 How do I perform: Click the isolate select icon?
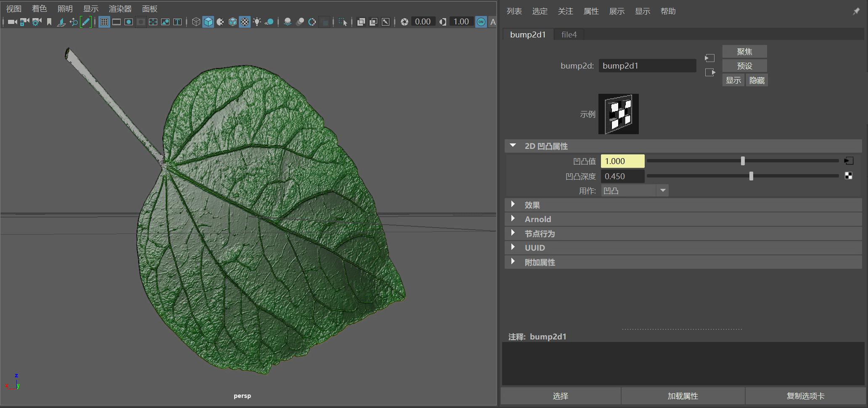(343, 22)
